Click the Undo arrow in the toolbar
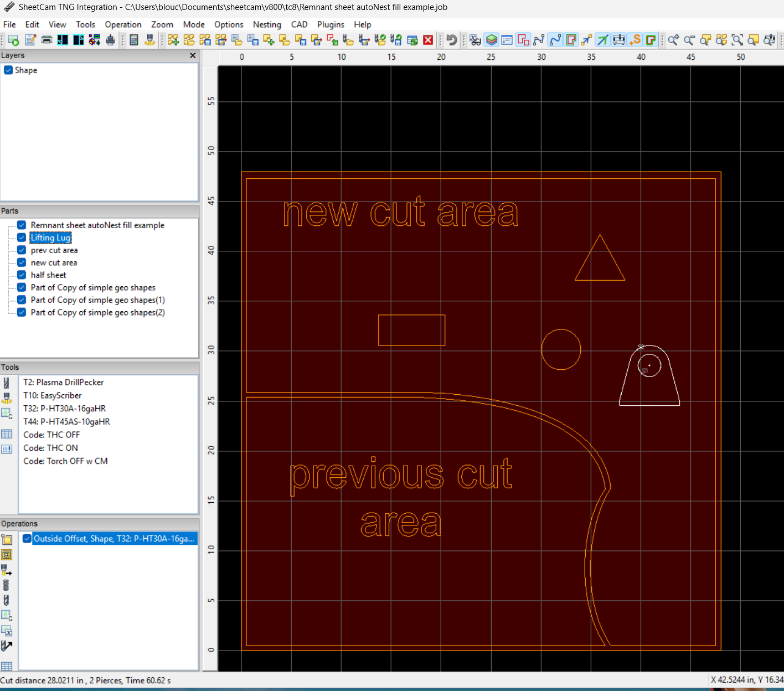 click(x=452, y=40)
